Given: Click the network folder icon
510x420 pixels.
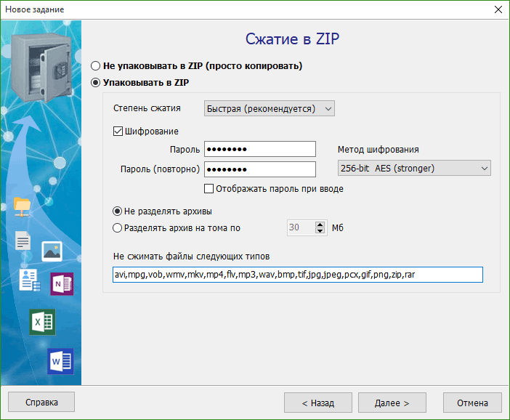Looking at the screenshot, I should click(x=23, y=206).
